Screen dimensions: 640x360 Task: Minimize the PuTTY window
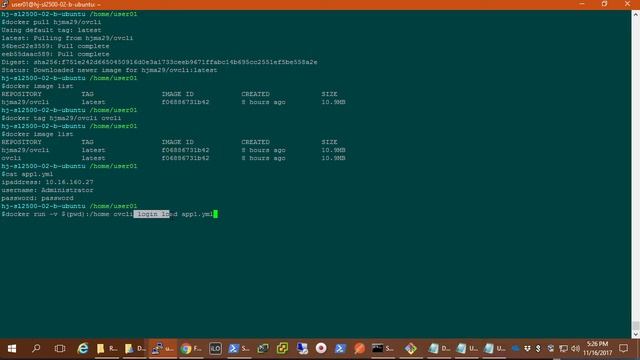582,4
